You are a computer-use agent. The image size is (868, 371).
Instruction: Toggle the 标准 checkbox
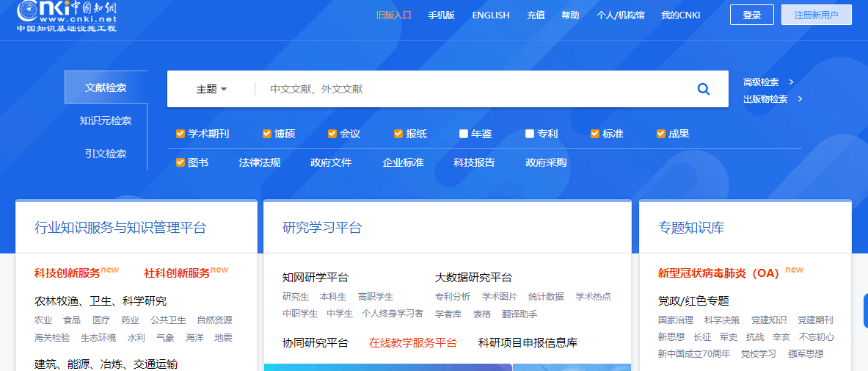click(595, 134)
